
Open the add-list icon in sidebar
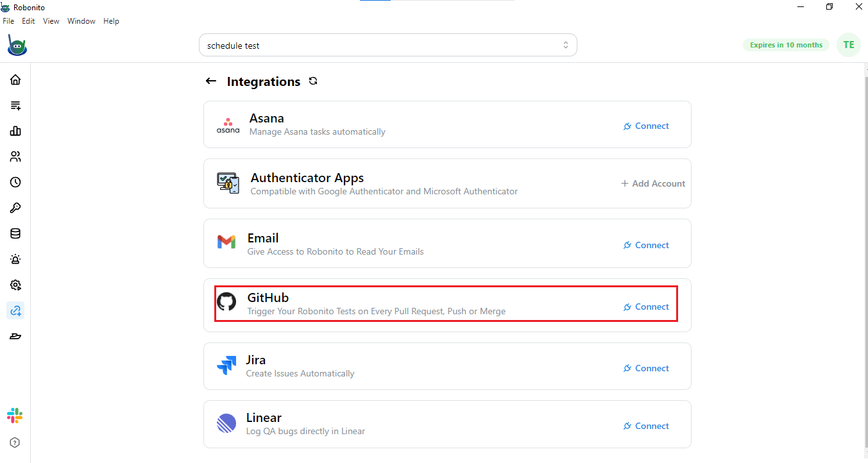pos(15,105)
